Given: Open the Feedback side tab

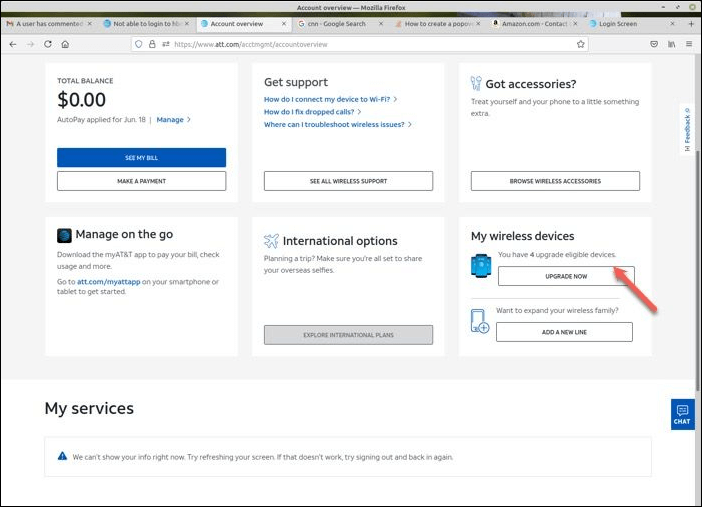Looking at the screenshot, I should point(687,130).
